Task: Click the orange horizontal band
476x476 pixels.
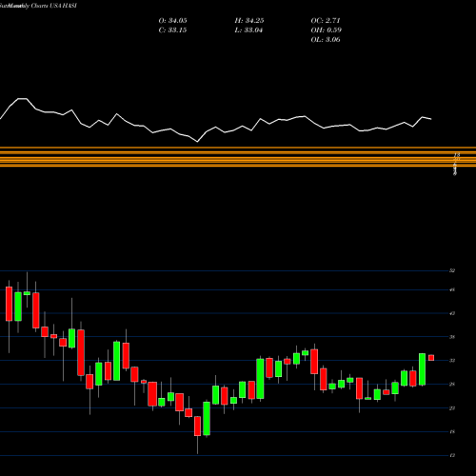Action: [238, 157]
